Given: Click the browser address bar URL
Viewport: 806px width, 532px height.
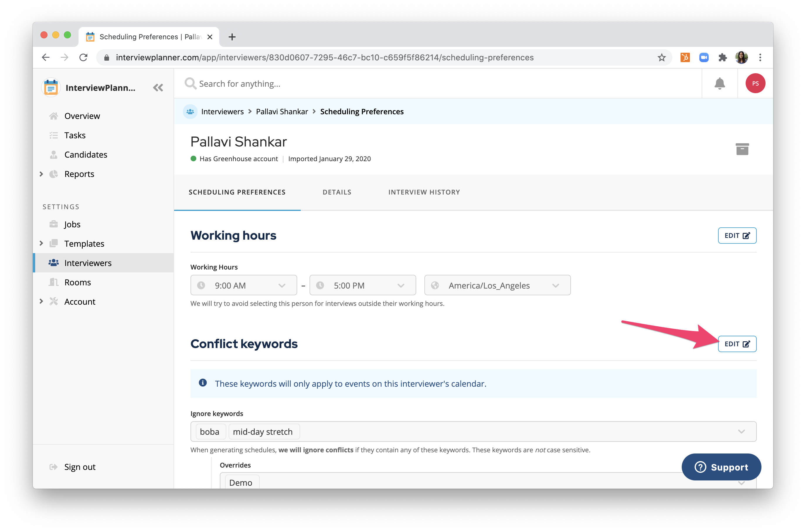Looking at the screenshot, I should (324, 57).
